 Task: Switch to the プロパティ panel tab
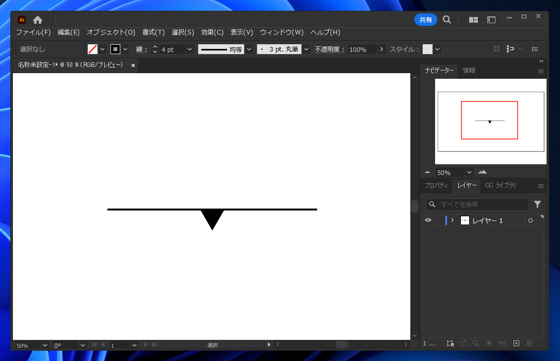click(436, 185)
